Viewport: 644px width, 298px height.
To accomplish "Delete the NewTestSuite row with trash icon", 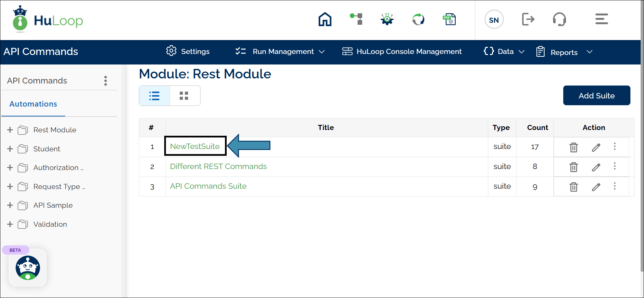I will click(x=573, y=147).
